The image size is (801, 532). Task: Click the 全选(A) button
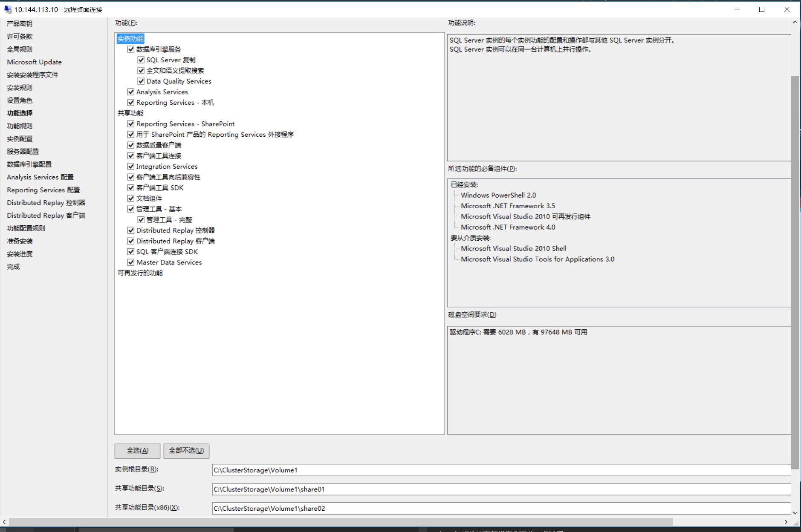pos(137,451)
